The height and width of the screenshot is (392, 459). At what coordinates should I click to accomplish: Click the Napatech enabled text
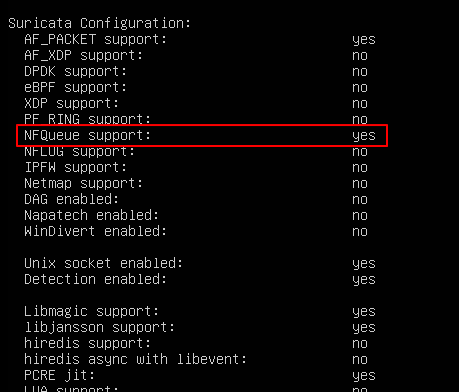click(91, 216)
